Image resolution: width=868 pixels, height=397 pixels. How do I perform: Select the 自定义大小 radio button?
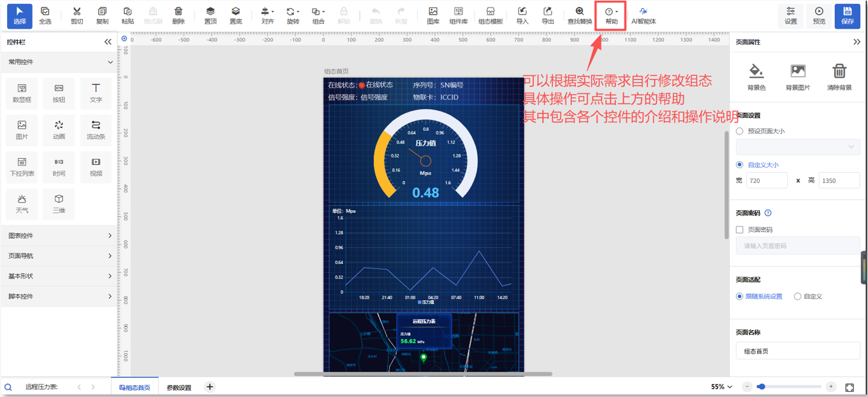pyautogui.click(x=740, y=165)
